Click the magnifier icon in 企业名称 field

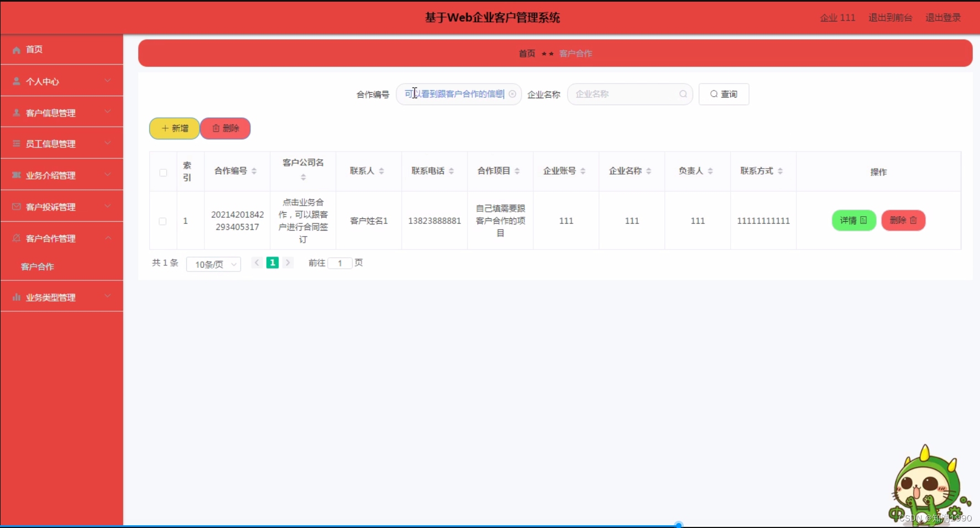point(683,94)
